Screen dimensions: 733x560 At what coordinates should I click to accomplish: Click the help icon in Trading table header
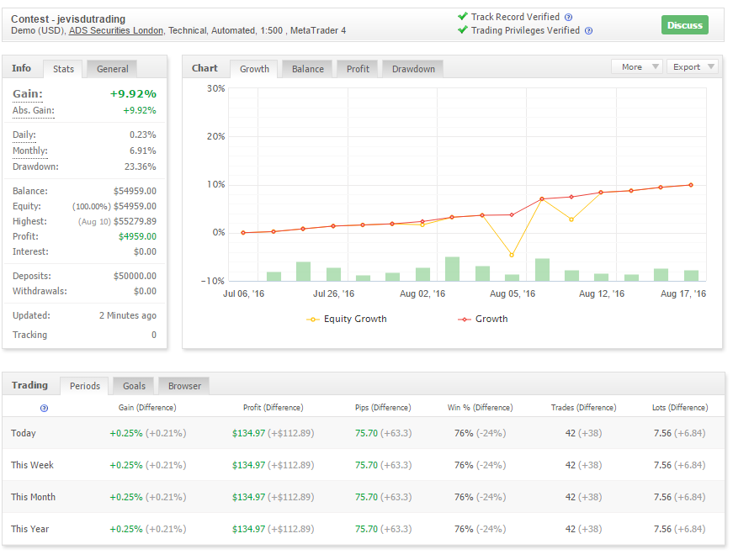44,408
